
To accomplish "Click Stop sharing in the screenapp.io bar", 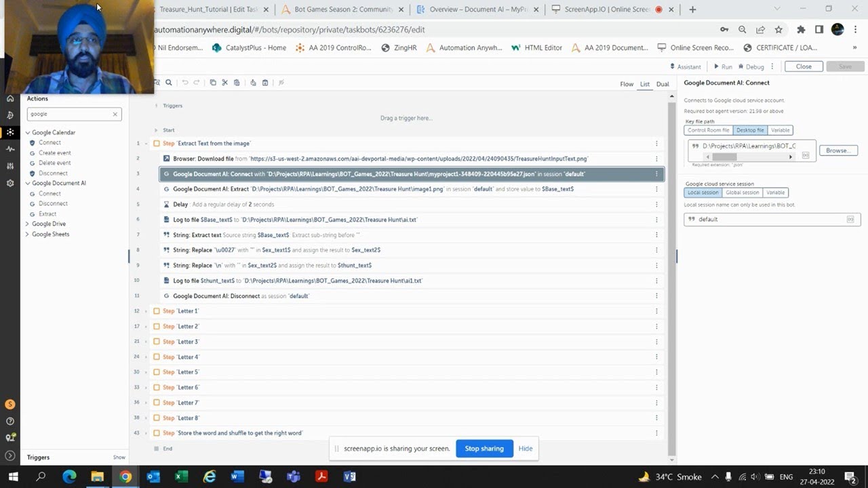I will (484, 449).
